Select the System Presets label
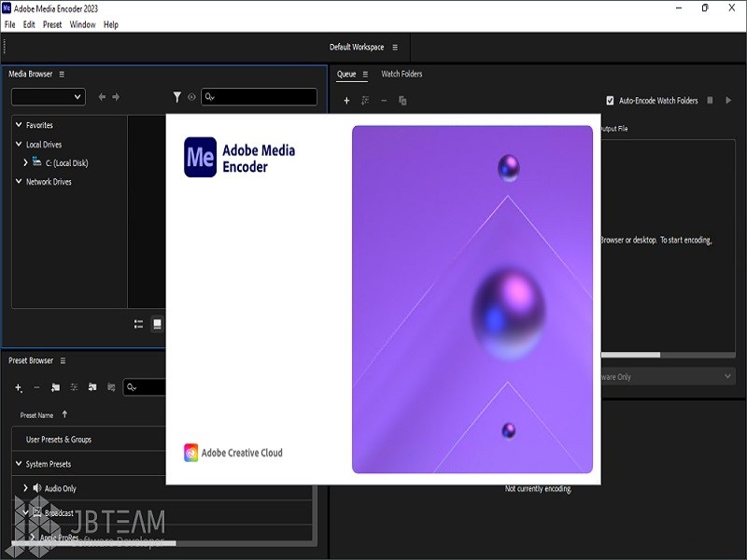Viewport: 747px width, 560px height. (x=49, y=464)
